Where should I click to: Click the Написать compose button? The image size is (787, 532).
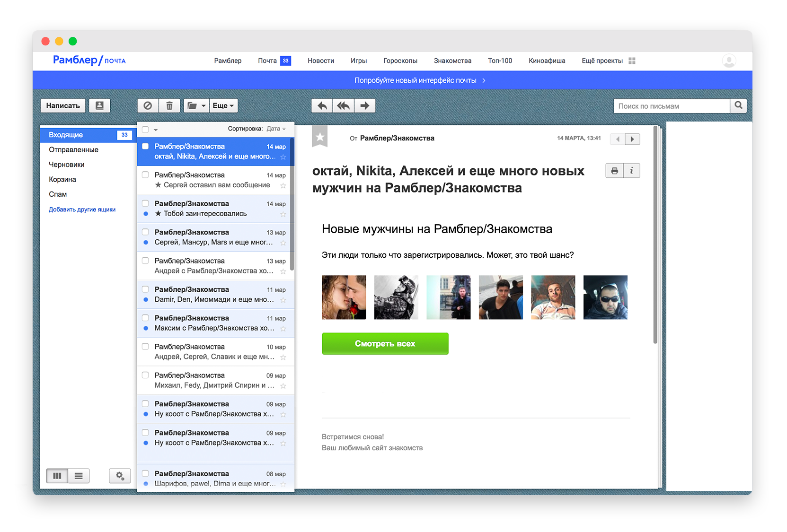[63, 105]
